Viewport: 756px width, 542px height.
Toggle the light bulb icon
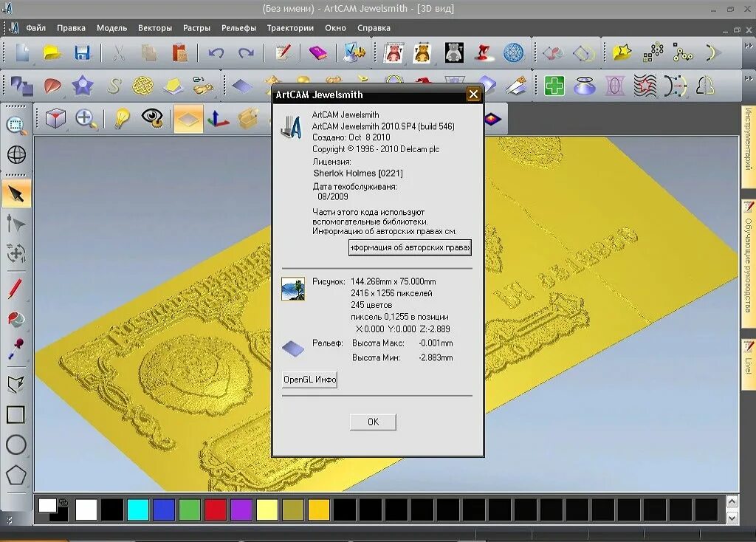(122, 118)
